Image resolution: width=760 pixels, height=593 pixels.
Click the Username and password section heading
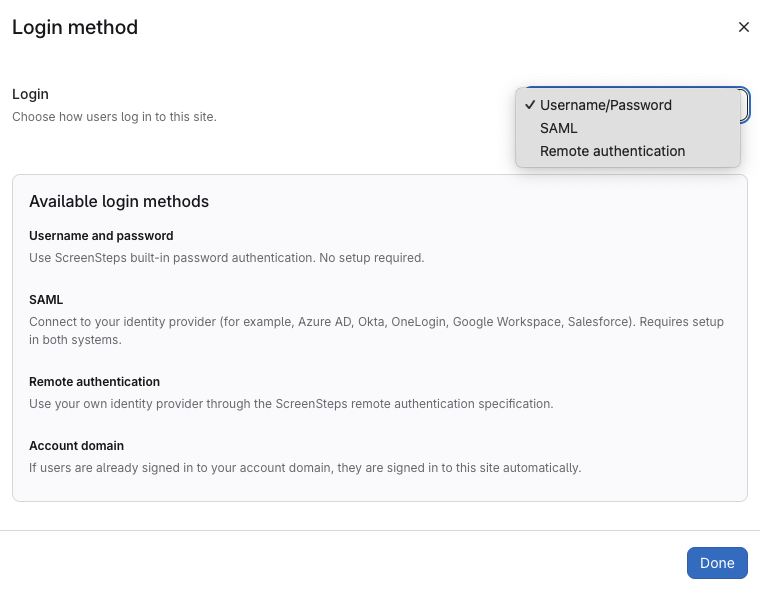pyautogui.click(x=101, y=236)
